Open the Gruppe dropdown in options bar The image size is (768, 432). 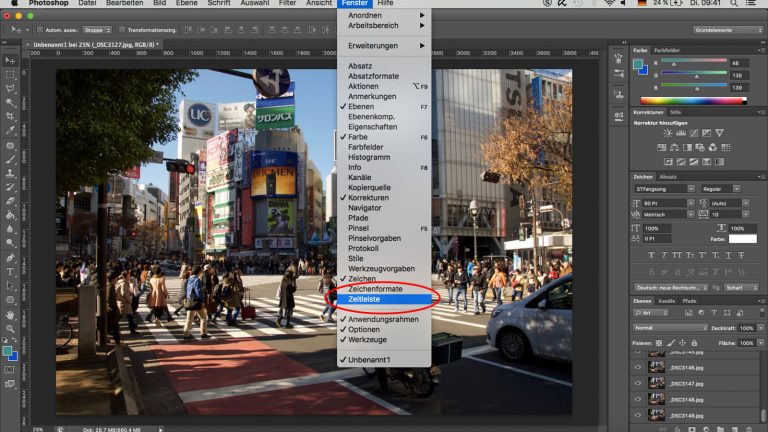coord(97,30)
